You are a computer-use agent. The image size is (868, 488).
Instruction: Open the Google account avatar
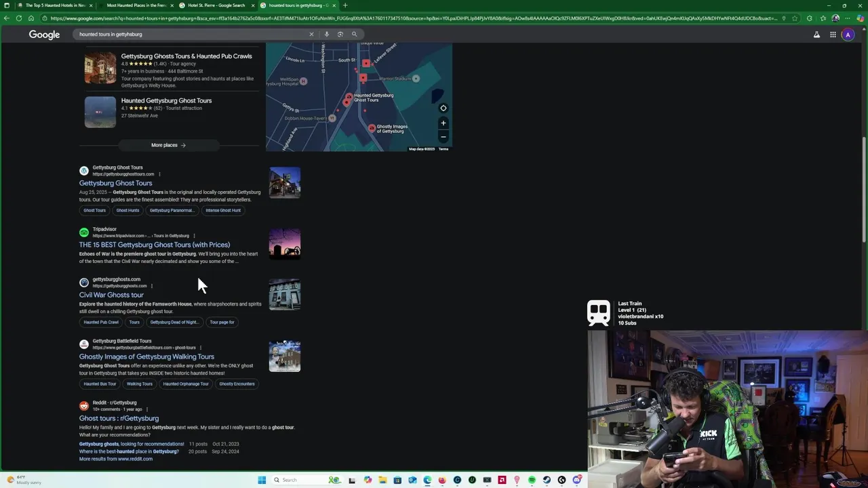[x=848, y=35]
